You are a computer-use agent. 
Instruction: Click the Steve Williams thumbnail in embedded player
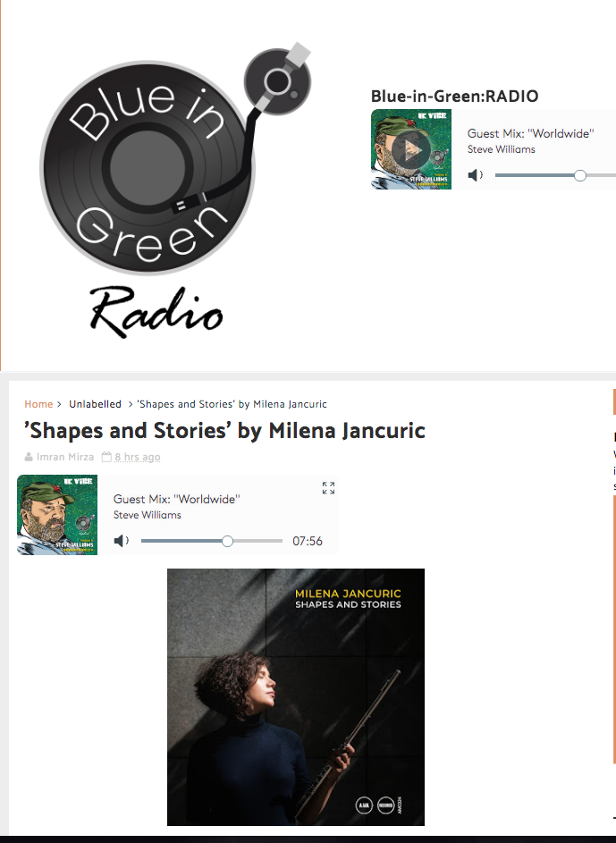57,515
